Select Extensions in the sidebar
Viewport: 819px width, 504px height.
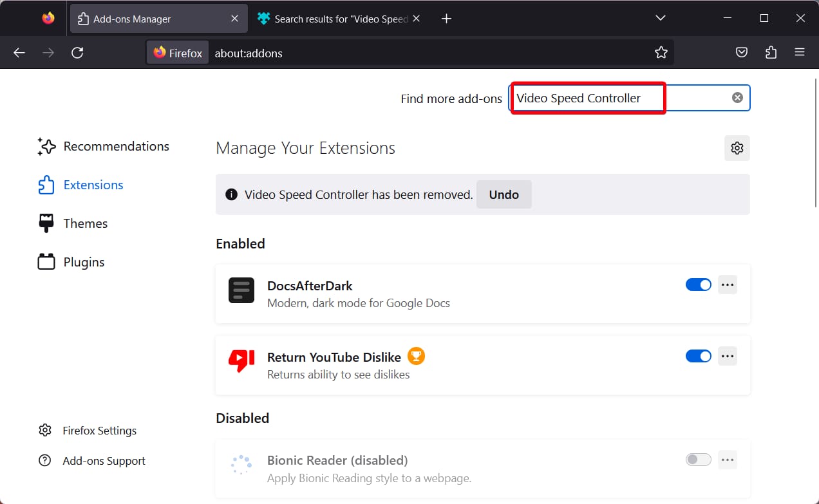click(80, 185)
